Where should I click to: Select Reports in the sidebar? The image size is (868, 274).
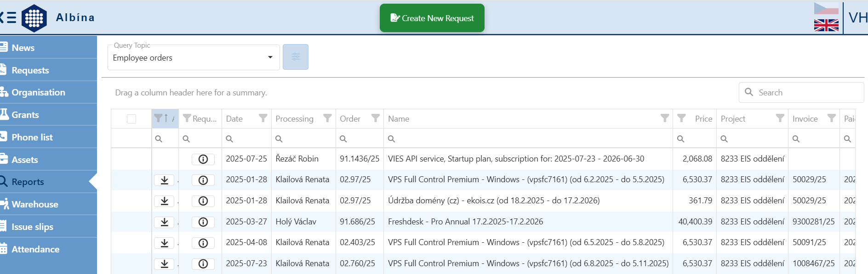click(x=48, y=182)
